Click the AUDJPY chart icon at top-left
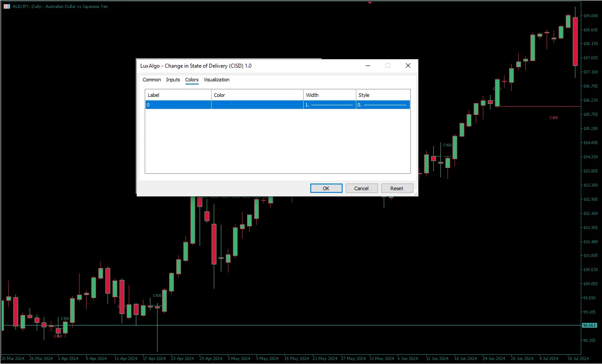The width and height of the screenshot is (602, 364). [x=7, y=7]
